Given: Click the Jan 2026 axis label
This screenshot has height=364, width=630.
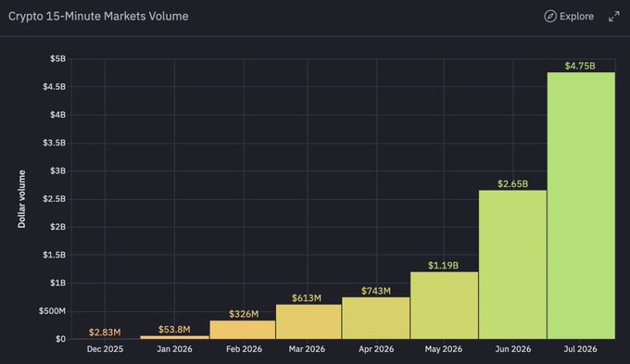Looking at the screenshot, I should 174,349.
